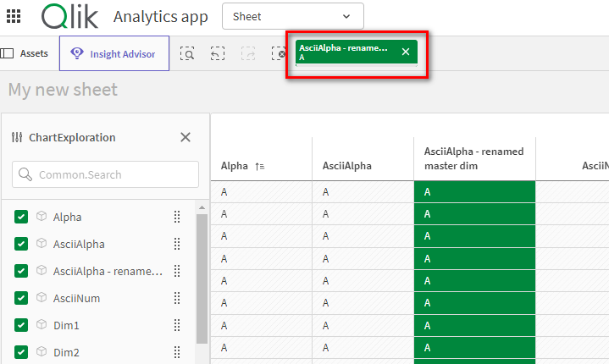Open the Assets panel
Viewport: 609px width, 364px height.
[25, 53]
